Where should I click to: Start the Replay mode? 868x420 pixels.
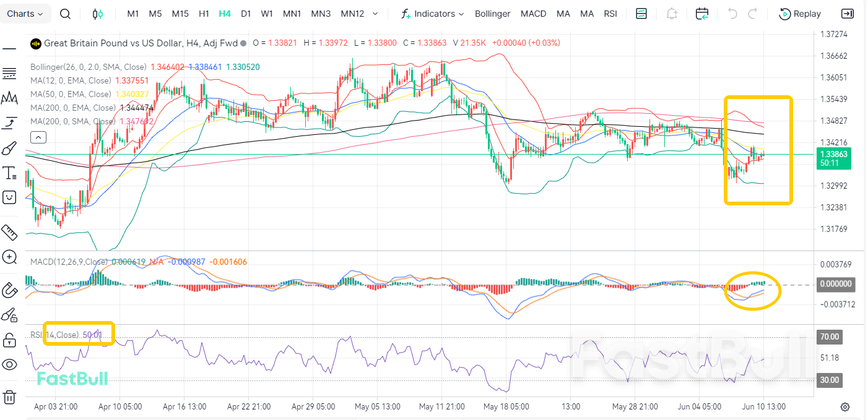click(800, 14)
